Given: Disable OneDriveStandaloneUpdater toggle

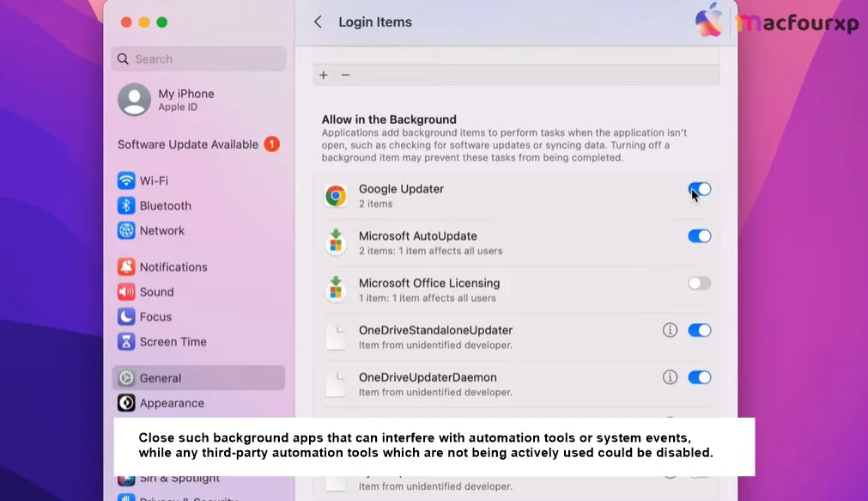Looking at the screenshot, I should click(700, 330).
